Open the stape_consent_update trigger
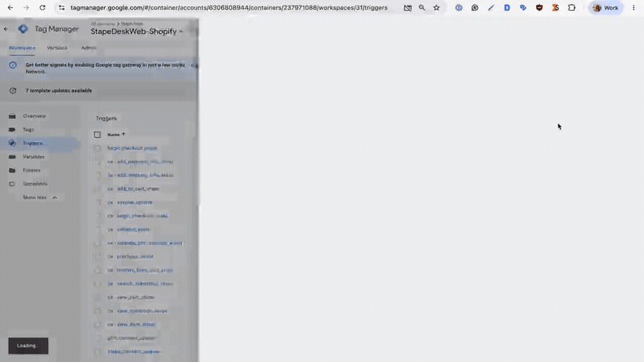 [x=134, y=351]
